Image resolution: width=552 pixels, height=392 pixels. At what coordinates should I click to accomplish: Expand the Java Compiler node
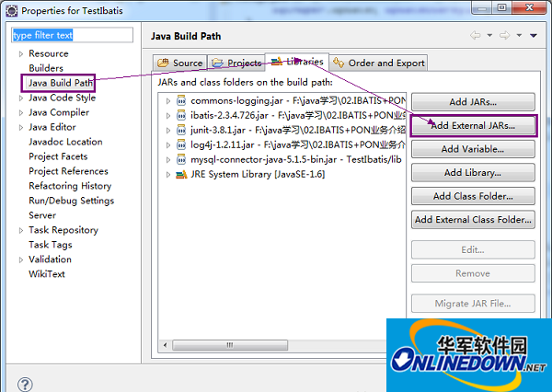[21, 112]
